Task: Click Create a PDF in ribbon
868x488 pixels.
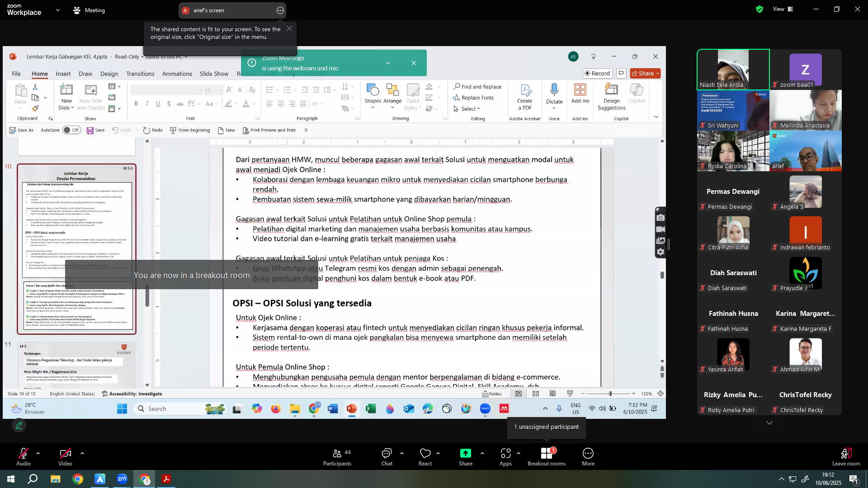Action: (x=525, y=97)
